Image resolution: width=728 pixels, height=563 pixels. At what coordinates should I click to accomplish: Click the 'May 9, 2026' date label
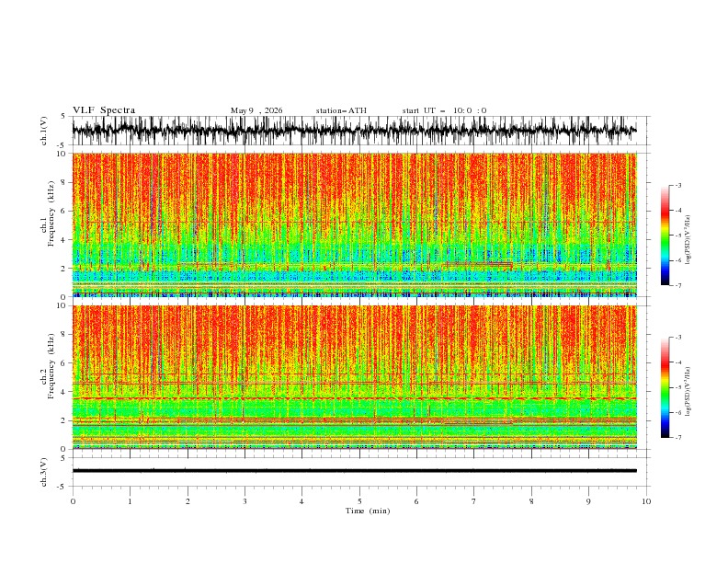click(x=256, y=110)
